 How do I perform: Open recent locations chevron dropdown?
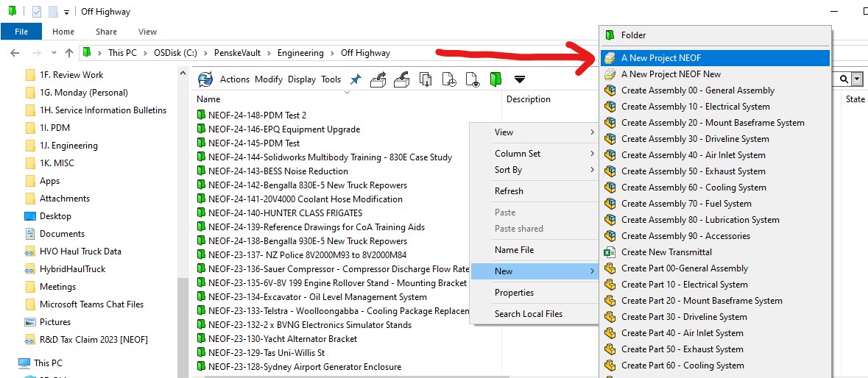point(54,53)
